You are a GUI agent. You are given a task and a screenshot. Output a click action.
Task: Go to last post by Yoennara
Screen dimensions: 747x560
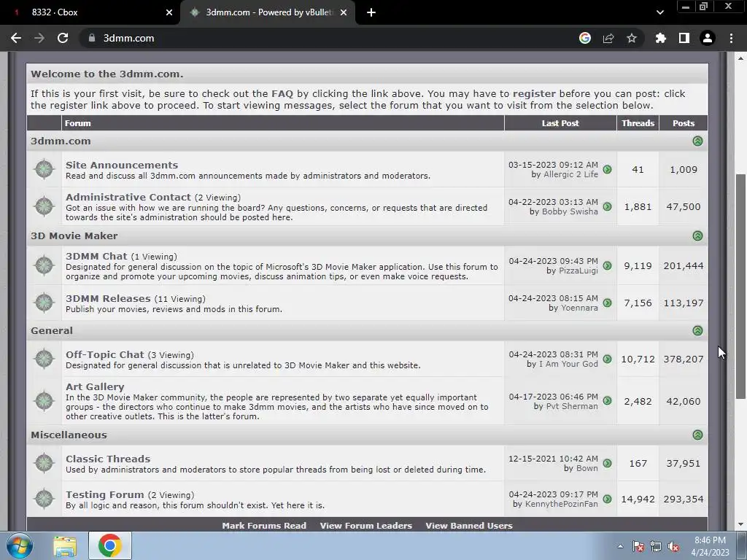(x=608, y=303)
